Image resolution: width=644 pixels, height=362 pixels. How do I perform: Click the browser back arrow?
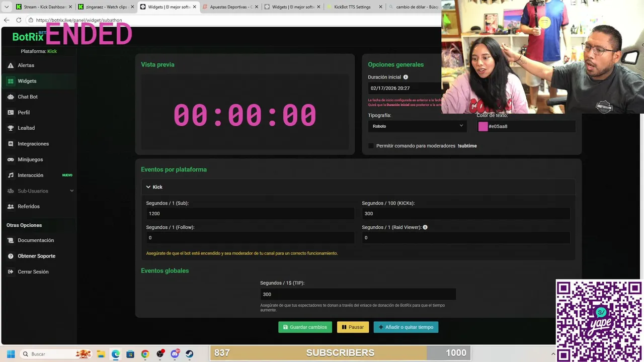click(x=7, y=20)
